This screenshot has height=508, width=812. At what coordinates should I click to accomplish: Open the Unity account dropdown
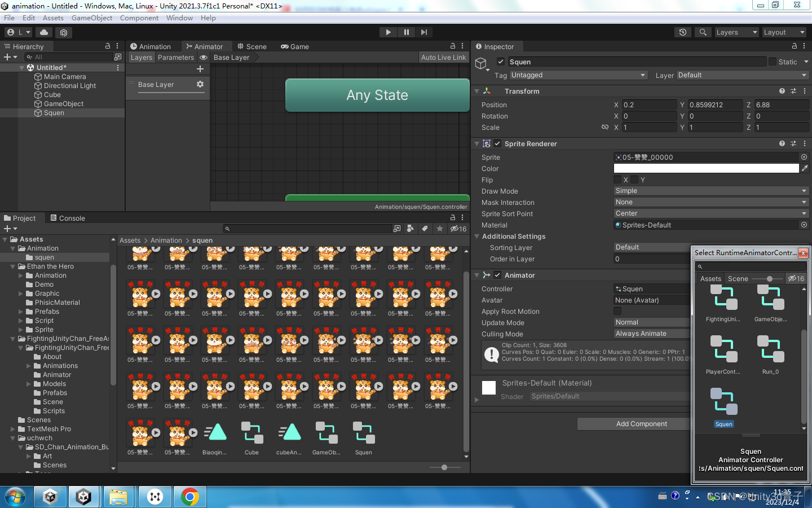[x=19, y=32]
